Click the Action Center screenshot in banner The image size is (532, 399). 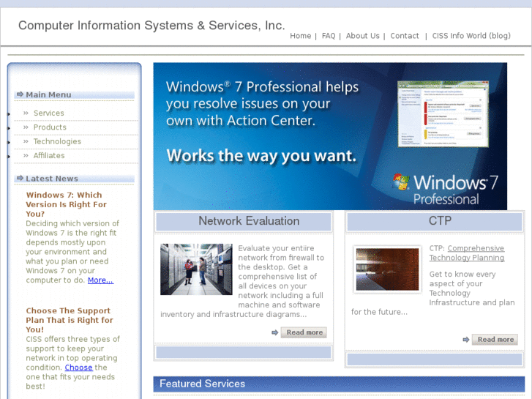[x=443, y=113]
